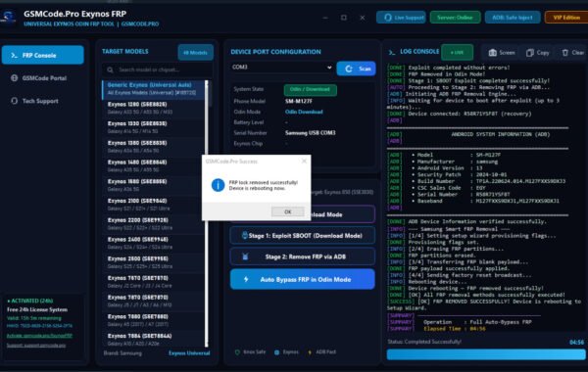Click the Exynos chip icon in footer

(x=276, y=352)
